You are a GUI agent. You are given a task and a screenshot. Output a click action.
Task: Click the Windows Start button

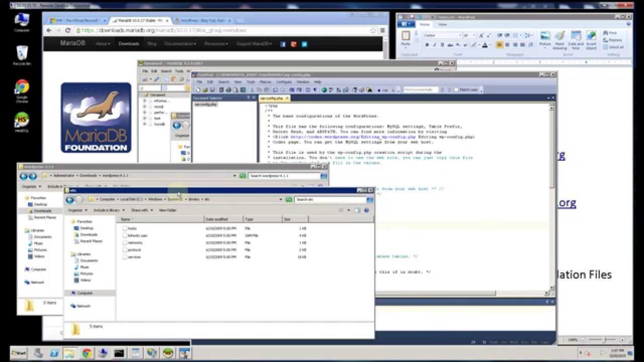20,353
